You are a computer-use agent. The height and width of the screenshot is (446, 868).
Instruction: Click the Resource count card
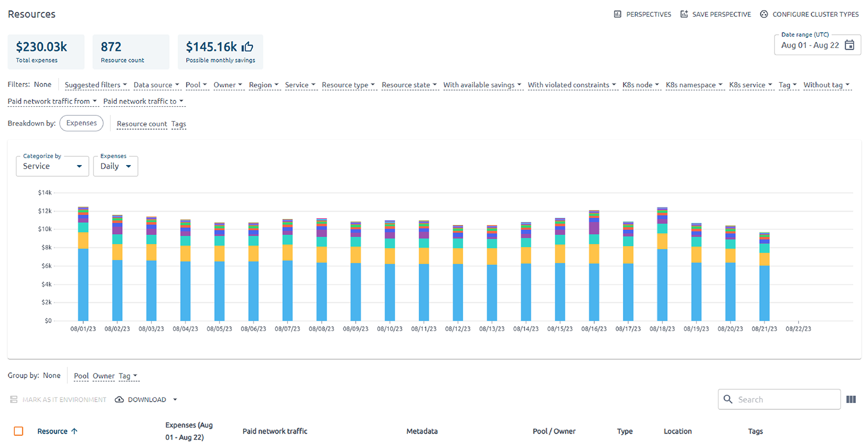131,52
